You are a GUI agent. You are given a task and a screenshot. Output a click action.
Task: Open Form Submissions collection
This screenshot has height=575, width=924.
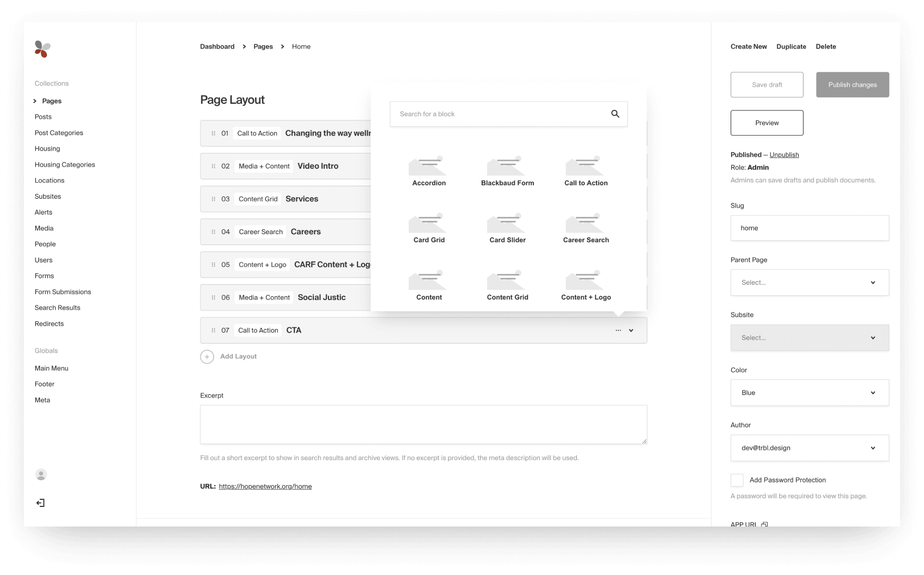pyautogui.click(x=63, y=292)
